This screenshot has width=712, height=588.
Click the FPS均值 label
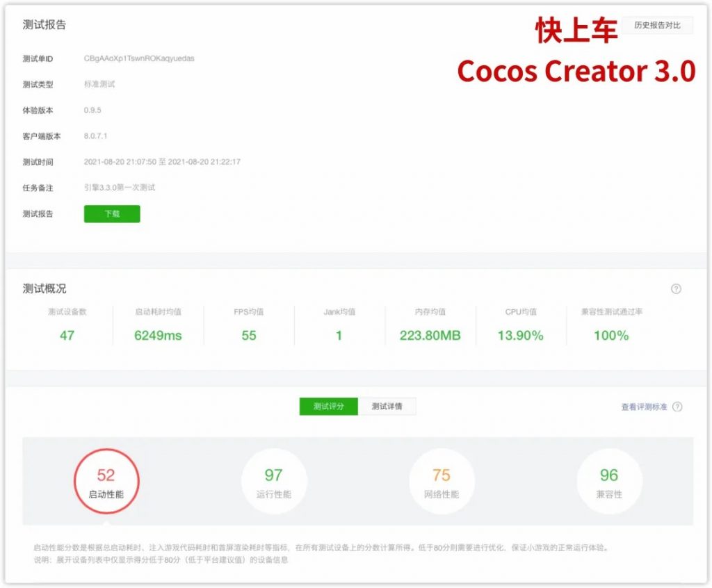coord(249,312)
